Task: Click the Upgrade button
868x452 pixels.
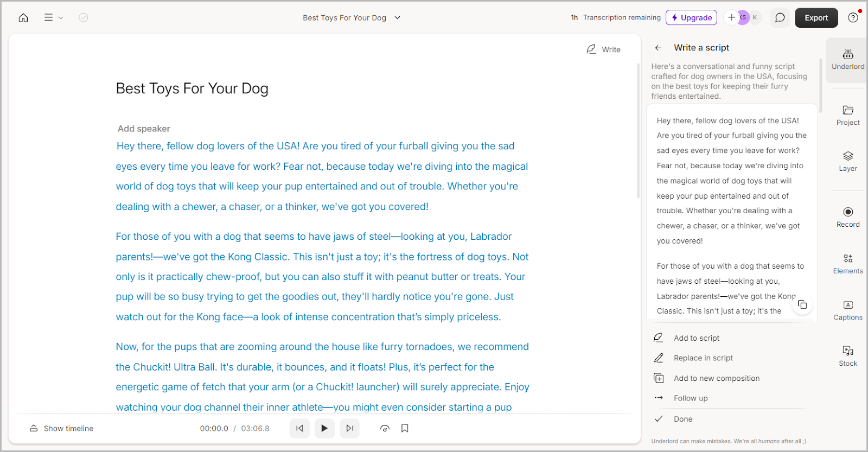Action: pyautogui.click(x=691, y=17)
